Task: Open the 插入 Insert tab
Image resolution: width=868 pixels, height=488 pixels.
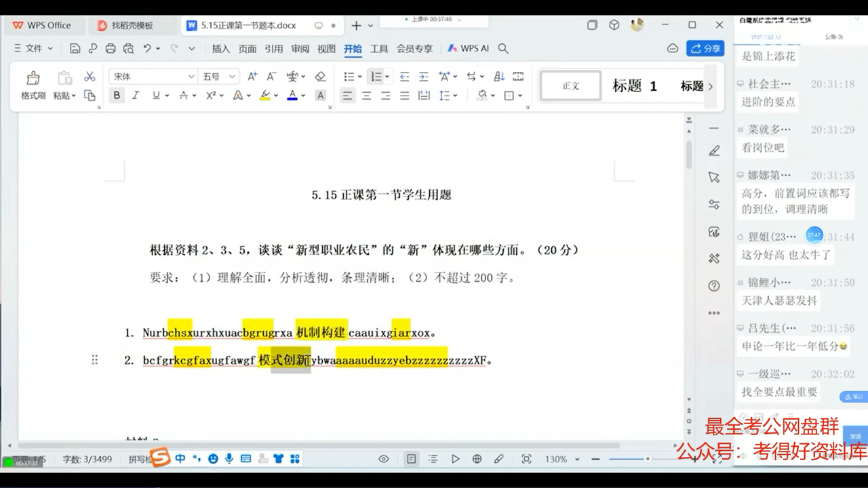Action: (x=221, y=49)
